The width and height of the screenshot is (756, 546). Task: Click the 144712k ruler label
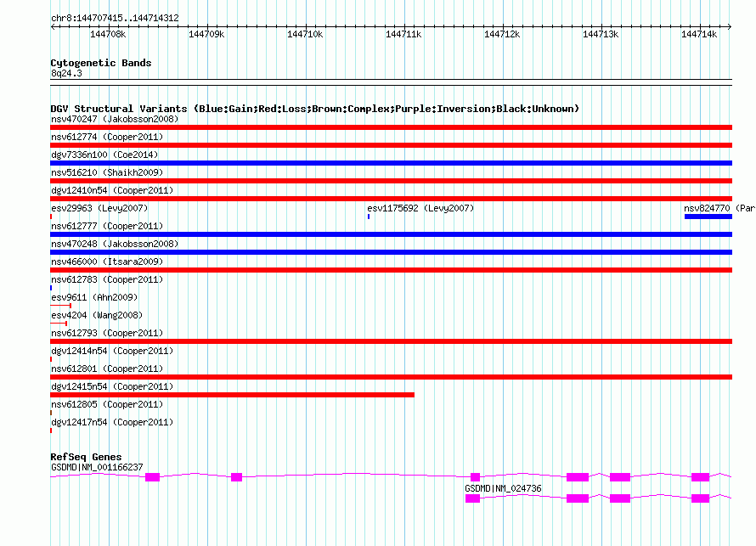click(x=502, y=34)
